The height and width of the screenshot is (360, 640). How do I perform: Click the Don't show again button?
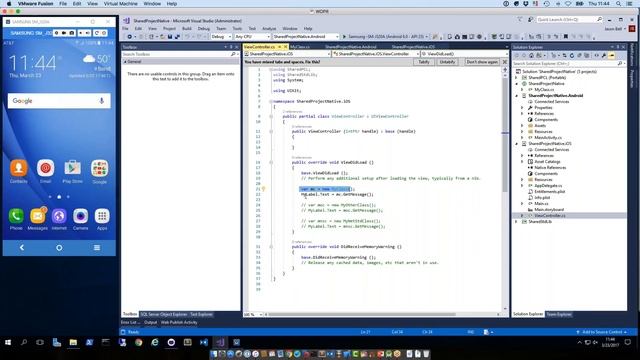click(482, 62)
